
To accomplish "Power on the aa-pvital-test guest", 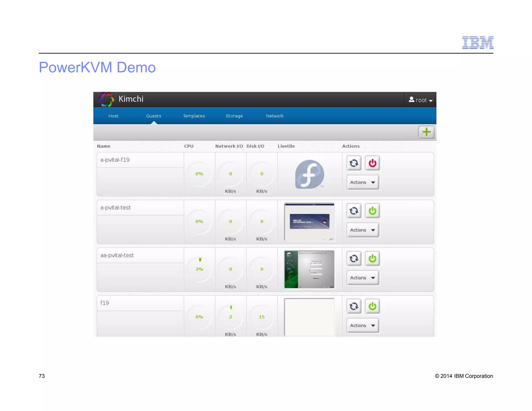I will (373, 258).
